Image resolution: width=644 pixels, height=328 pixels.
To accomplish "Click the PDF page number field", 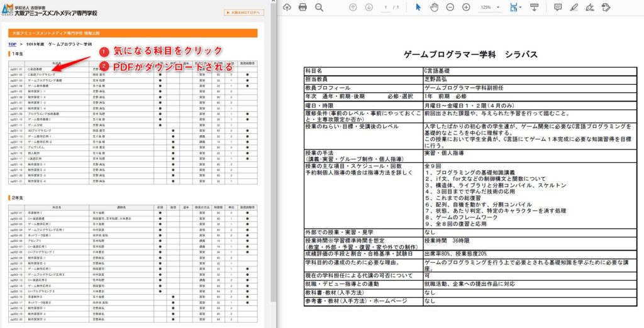I will coord(386,8).
